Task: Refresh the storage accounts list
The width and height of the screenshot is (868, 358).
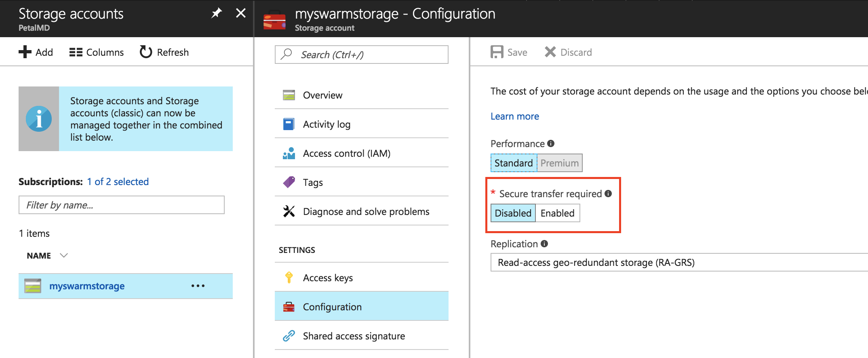Action: (x=164, y=52)
